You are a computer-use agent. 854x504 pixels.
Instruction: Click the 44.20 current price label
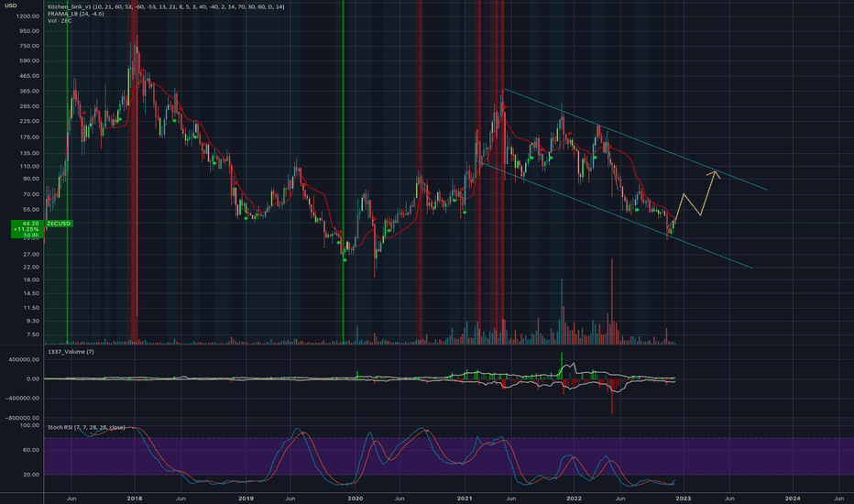coord(31,224)
